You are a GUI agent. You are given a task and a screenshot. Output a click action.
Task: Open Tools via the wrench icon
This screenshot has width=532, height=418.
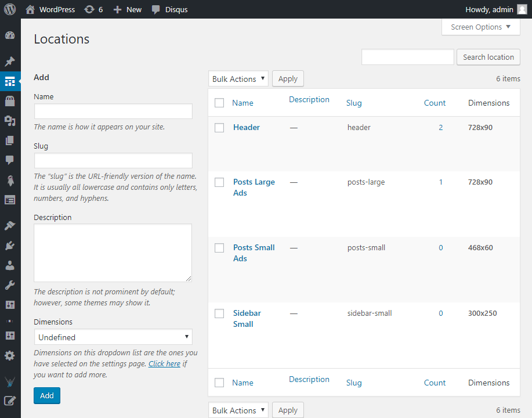[10, 285]
